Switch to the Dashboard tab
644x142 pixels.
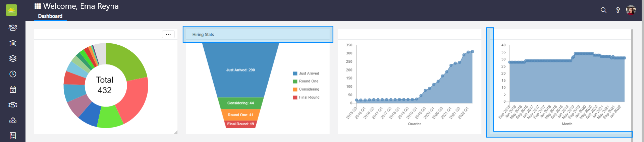click(x=50, y=16)
